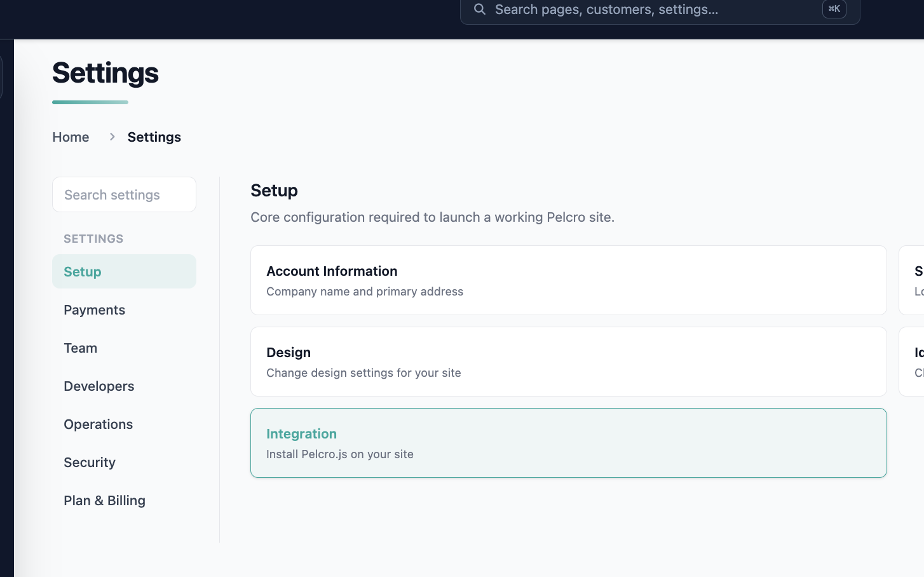Focus the Search settings input
Viewport: 924px width, 577px height.
coord(124,194)
